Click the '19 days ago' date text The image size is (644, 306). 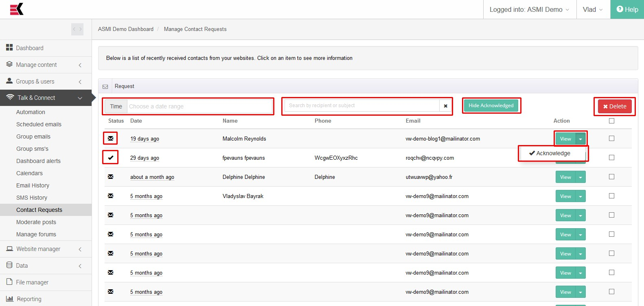point(145,139)
